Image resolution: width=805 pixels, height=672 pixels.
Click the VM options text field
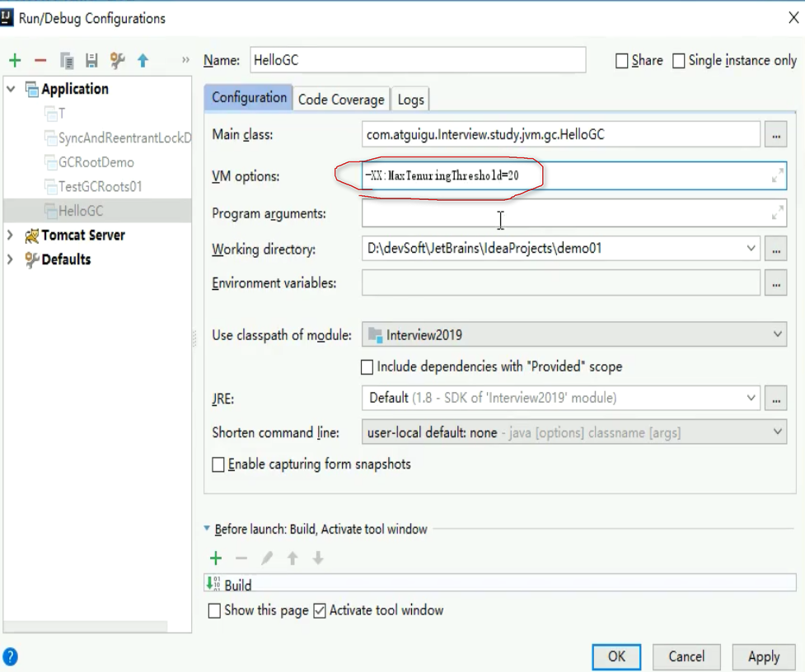tap(574, 176)
